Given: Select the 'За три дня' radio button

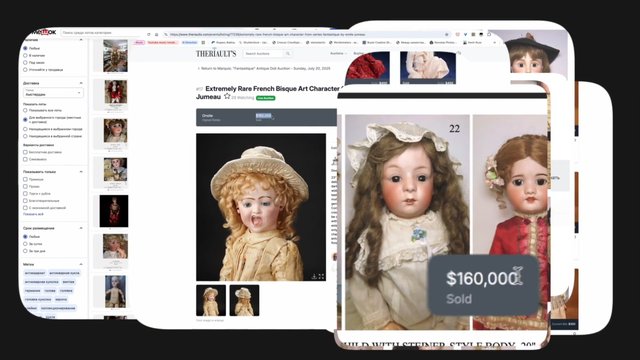Looking at the screenshot, I should click(25, 251).
